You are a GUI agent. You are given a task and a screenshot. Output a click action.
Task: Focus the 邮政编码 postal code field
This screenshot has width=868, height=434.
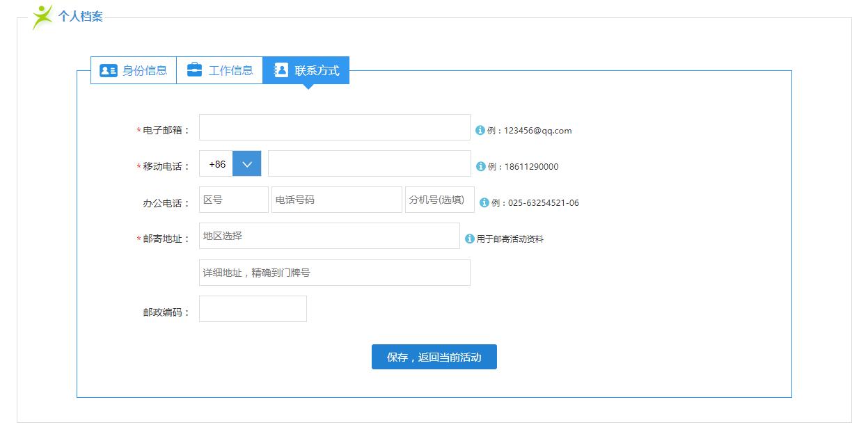tap(253, 309)
